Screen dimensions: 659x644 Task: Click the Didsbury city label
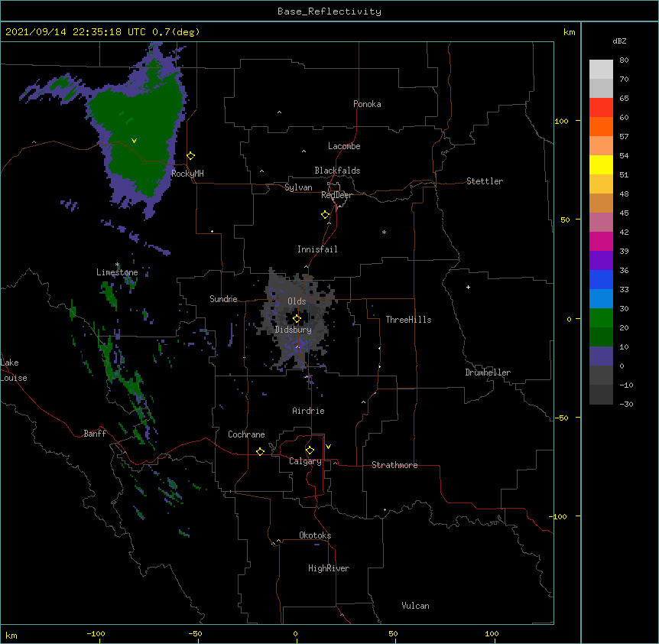294,330
